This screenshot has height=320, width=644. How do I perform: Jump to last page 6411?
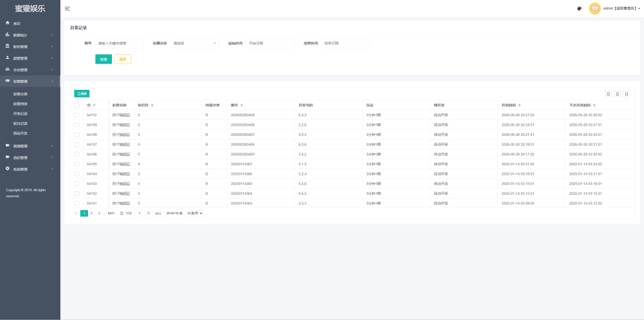(x=111, y=214)
